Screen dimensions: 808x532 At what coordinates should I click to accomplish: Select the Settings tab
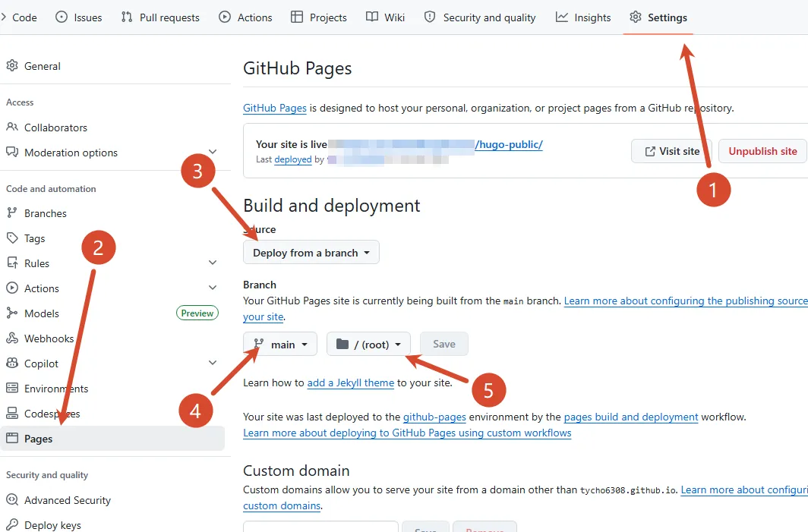tap(658, 17)
